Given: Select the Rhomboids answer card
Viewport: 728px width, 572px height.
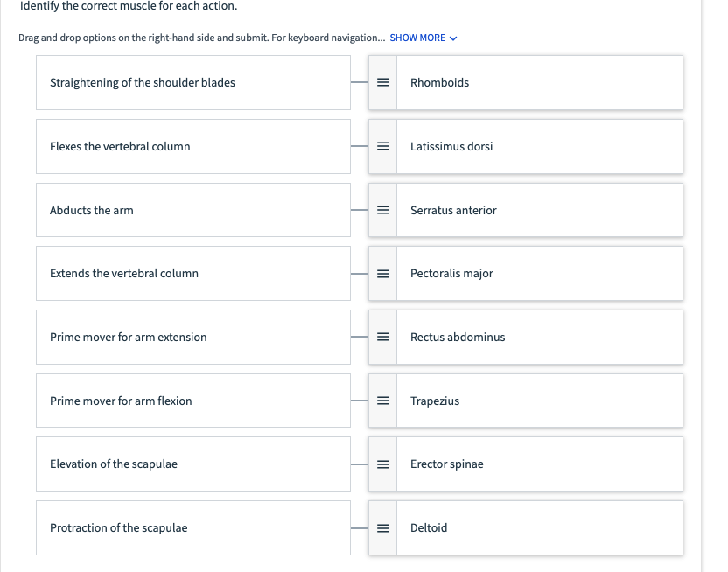Looking at the screenshot, I should pyautogui.click(x=526, y=82).
